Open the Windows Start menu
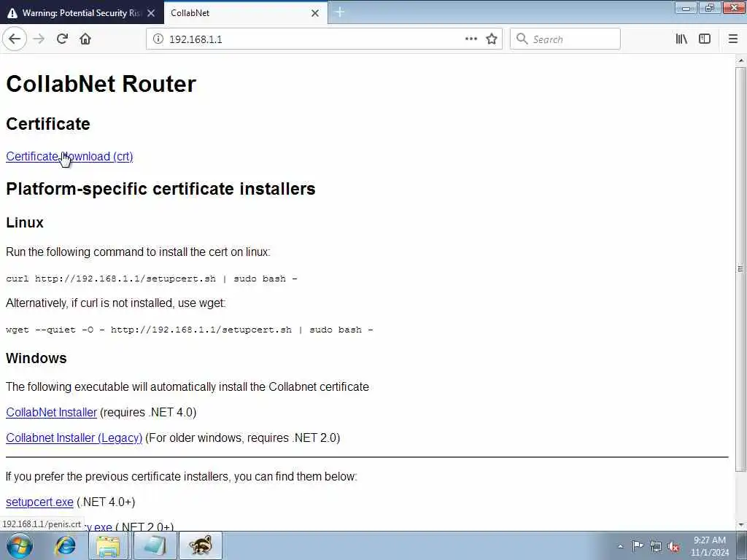 (x=19, y=545)
